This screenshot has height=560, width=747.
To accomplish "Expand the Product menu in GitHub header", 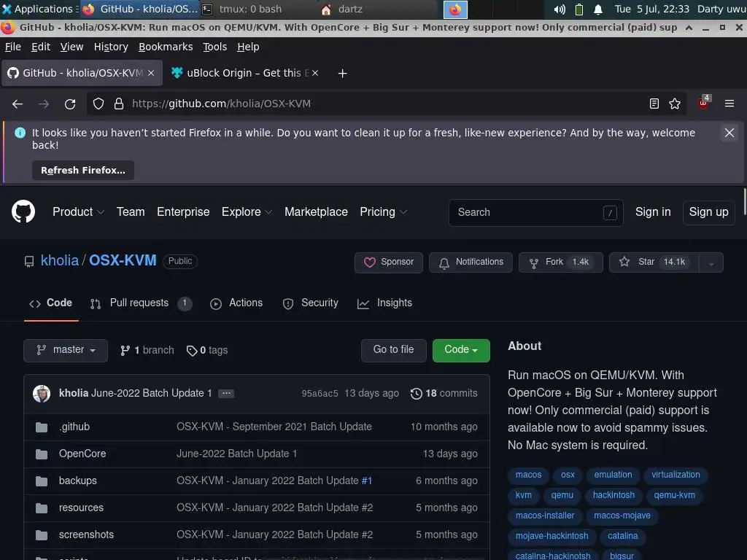I will 78,212.
